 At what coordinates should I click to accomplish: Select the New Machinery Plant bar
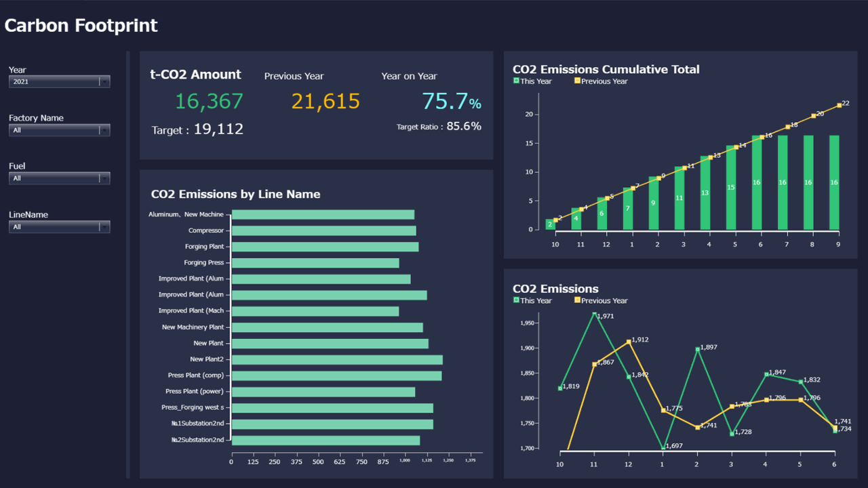pyautogui.click(x=328, y=327)
